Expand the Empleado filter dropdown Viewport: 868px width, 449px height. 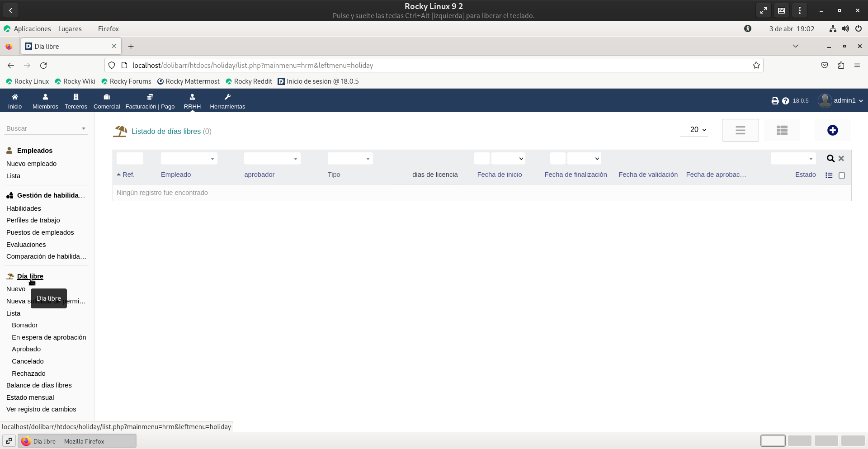(189, 159)
